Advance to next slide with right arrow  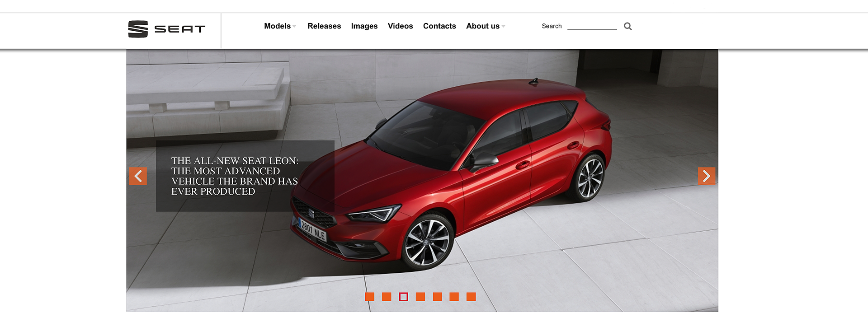[x=707, y=176]
